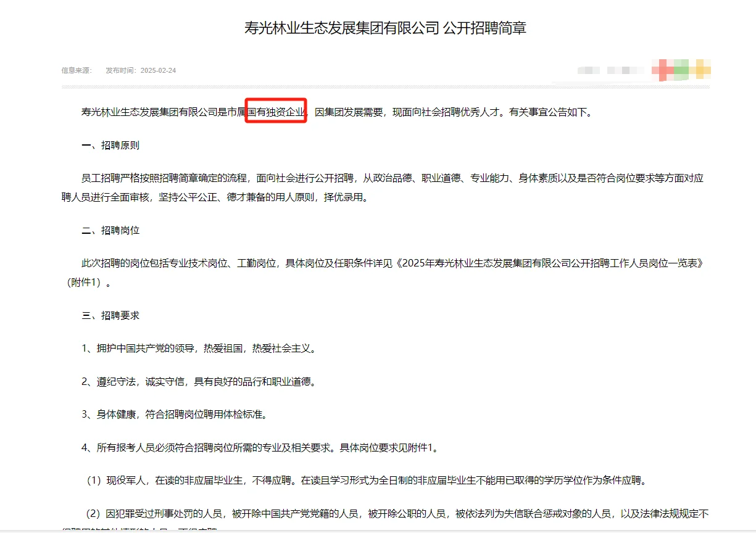This screenshot has height=533, width=756.
Task: Click requirement 4、所有报考人员必须符合招聘岗位
Action: tap(261, 448)
